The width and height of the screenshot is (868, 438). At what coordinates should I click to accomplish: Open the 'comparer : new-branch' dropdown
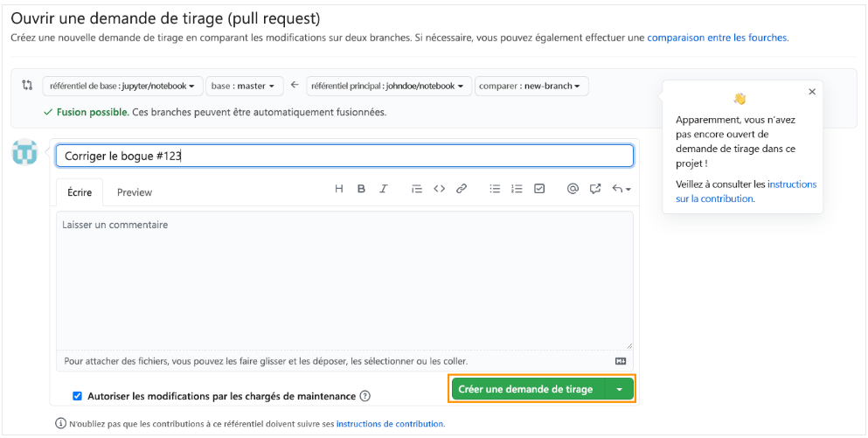[532, 86]
